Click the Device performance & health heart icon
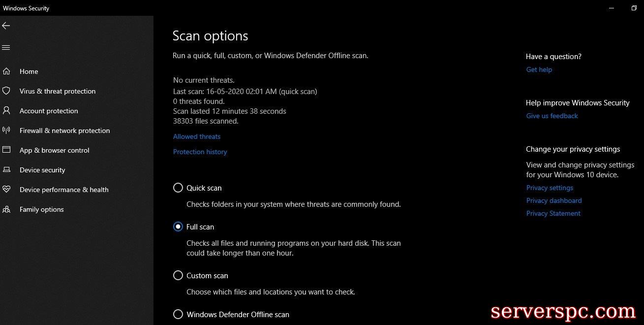This screenshot has height=325, width=644. tap(6, 190)
